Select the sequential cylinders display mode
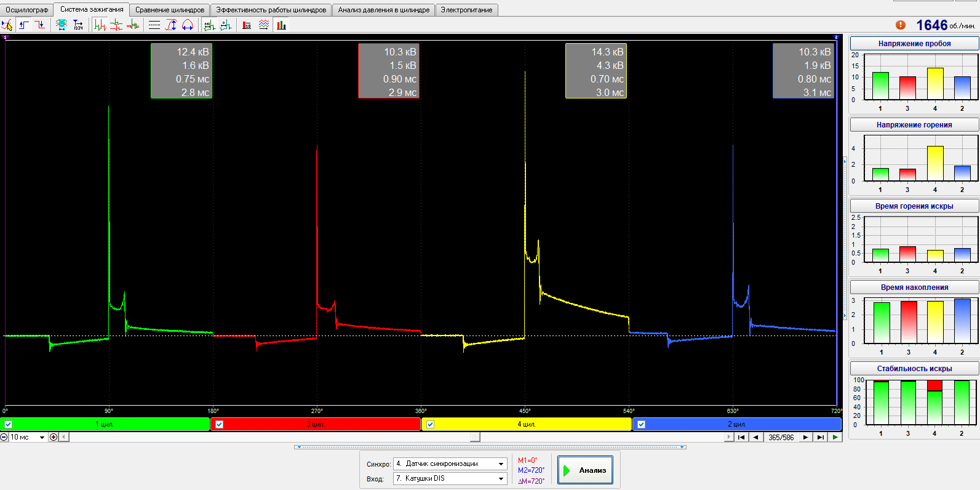Image resolution: width=980 pixels, height=490 pixels. (100, 25)
